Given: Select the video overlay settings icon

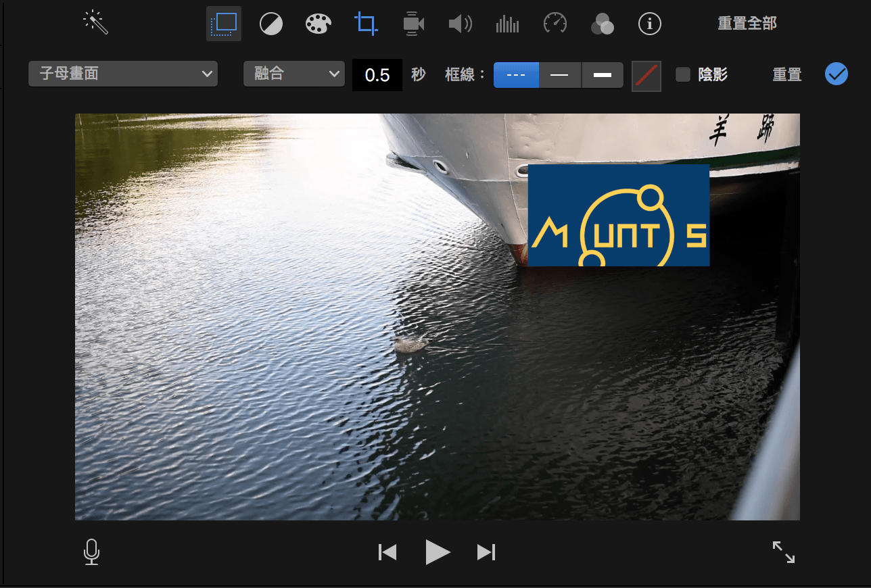Looking at the screenshot, I should 224,24.
